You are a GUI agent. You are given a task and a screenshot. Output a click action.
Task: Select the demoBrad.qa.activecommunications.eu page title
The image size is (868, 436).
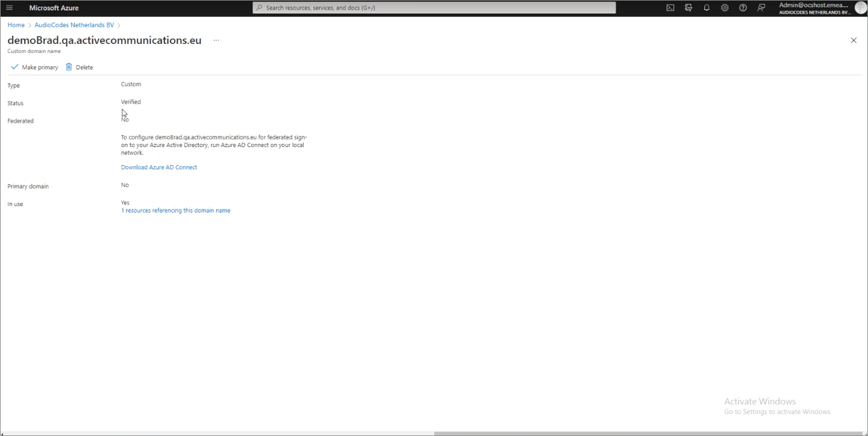104,40
